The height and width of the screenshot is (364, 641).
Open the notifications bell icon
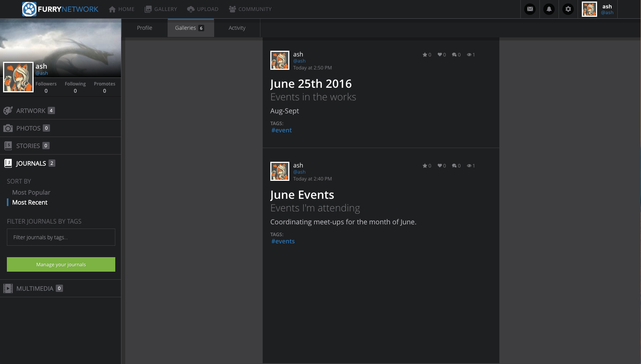(549, 9)
